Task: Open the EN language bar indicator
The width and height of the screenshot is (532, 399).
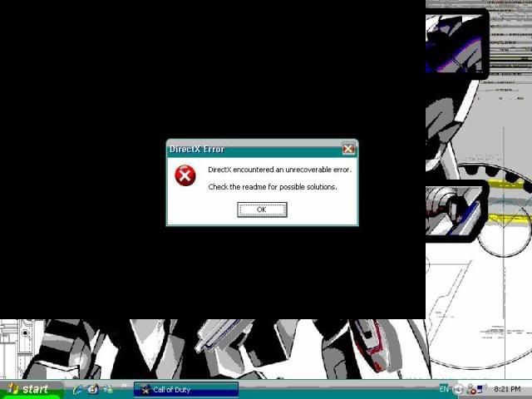Action: [x=444, y=389]
